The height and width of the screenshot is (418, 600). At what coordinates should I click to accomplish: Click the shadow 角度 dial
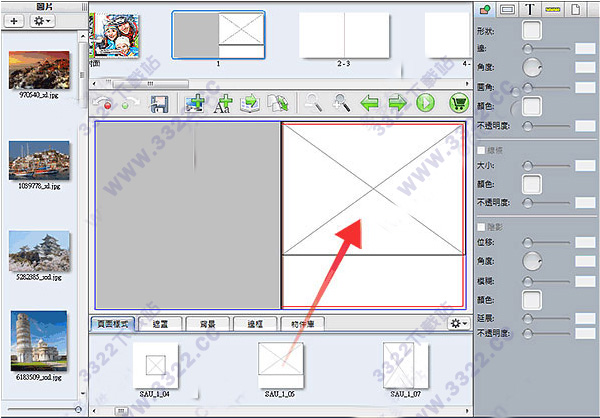point(532,261)
